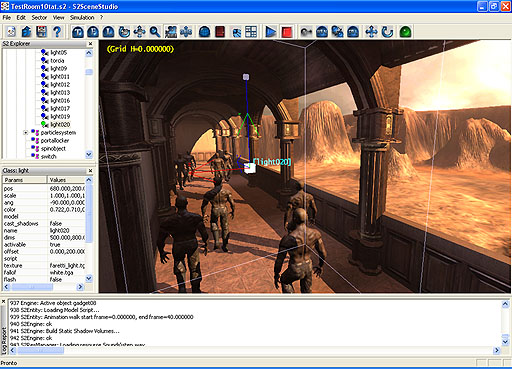Click the save floppy disk icon
Viewport: 512px width, 369px height.
coord(42,32)
